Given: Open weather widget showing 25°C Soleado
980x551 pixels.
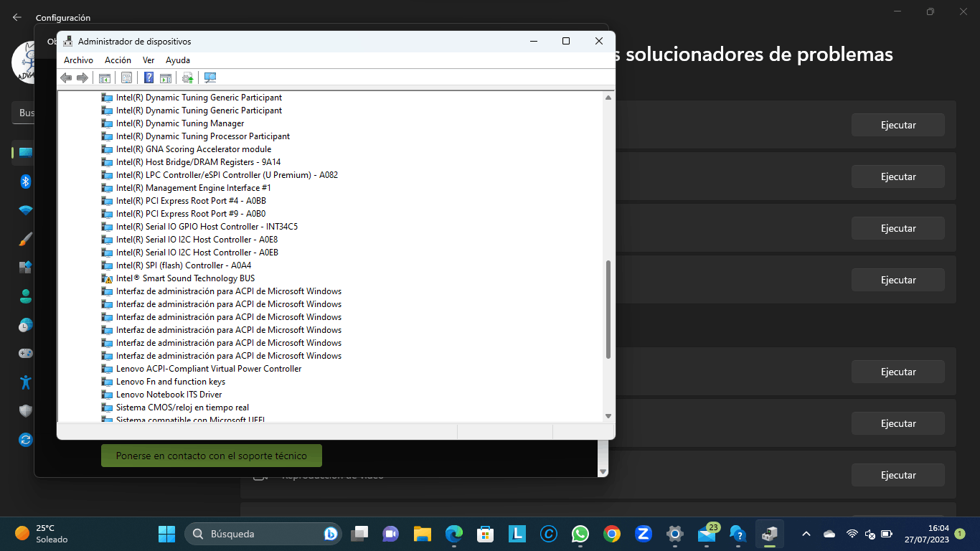Looking at the screenshot, I should click(x=42, y=534).
